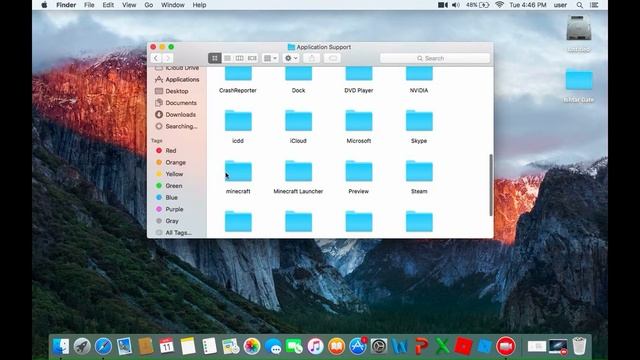The image size is (640, 360).
Task: Open the Go menu
Action: 149,5
